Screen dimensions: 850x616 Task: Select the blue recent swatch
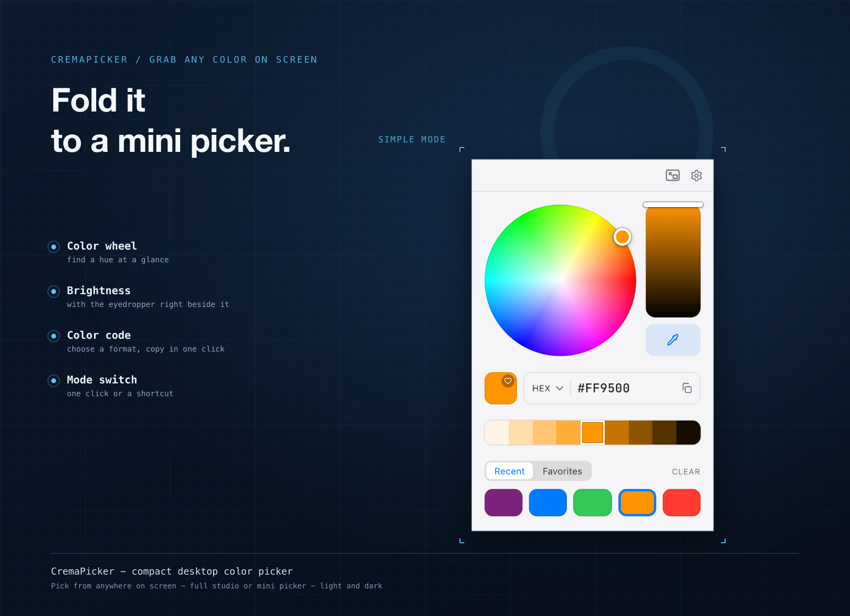pyautogui.click(x=548, y=502)
